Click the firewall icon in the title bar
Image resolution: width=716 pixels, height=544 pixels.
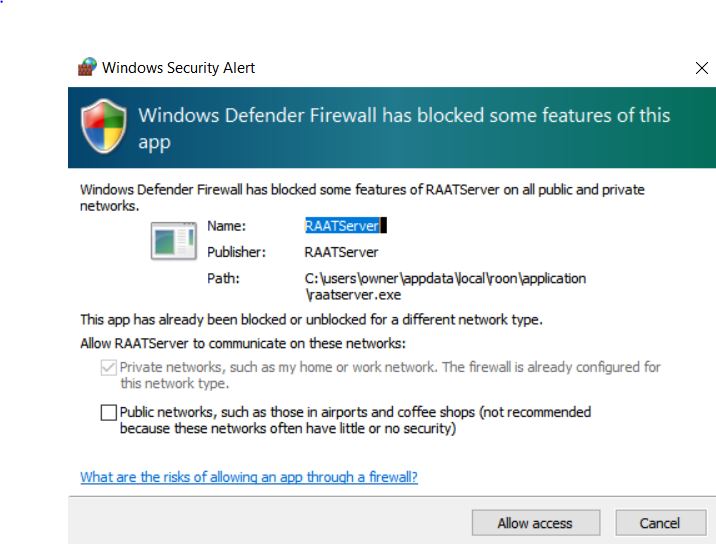click(x=88, y=68)
